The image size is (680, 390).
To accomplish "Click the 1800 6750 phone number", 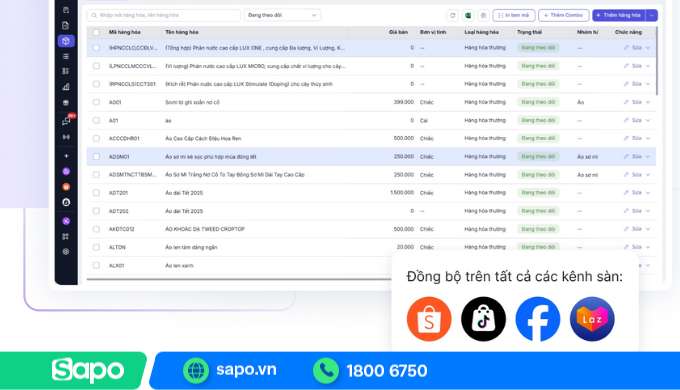I will (x=387, y=371).
